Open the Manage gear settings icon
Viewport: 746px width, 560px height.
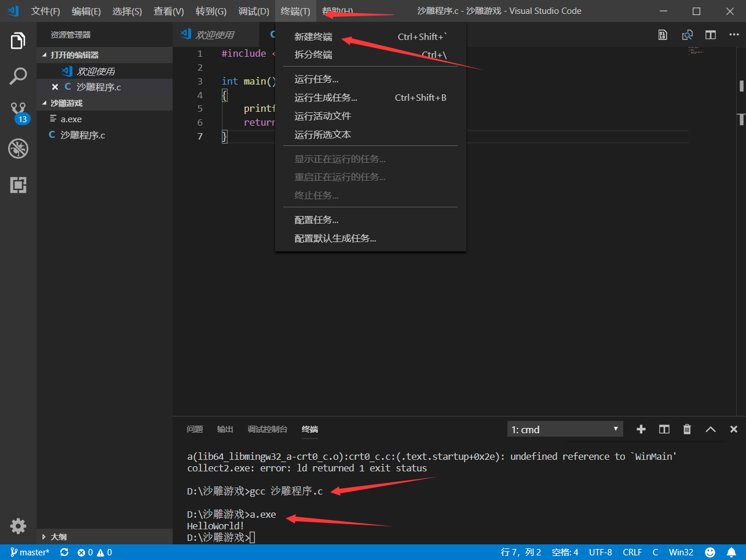coord(18,526)
